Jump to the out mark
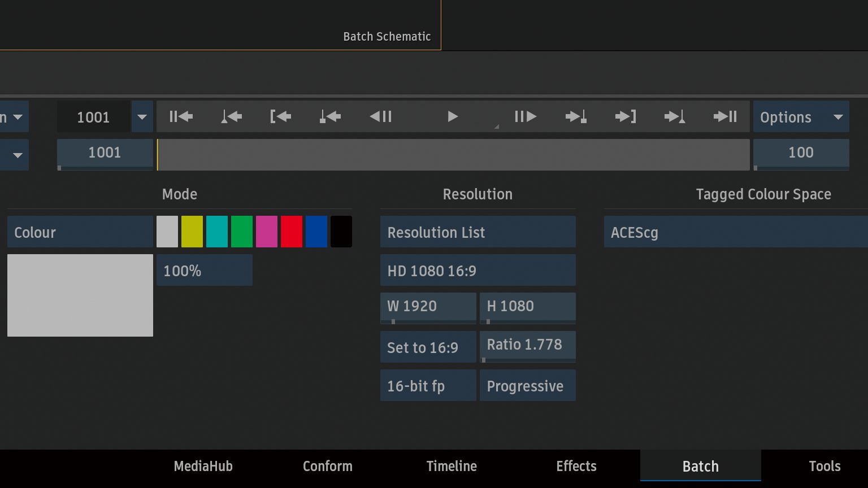Viewport: 868px width, 488px height. (626, 117)
